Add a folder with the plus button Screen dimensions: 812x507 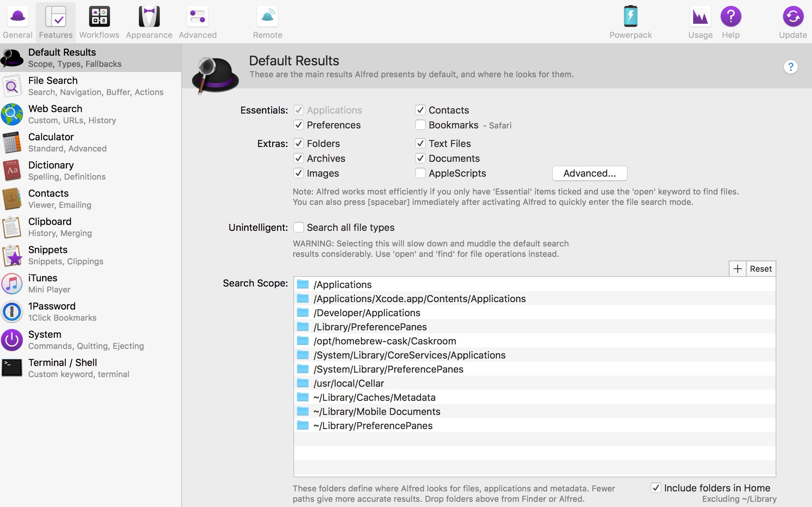click(737, 269)
